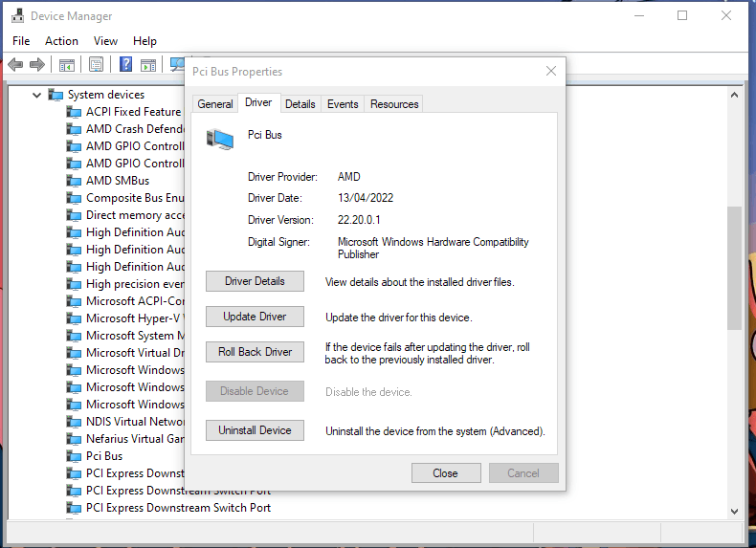Screen dimensions: 756x548
Task: Click the Digital Signer value Microsoft Windows Hardware Compatibility Publisher
Action: 433,248
